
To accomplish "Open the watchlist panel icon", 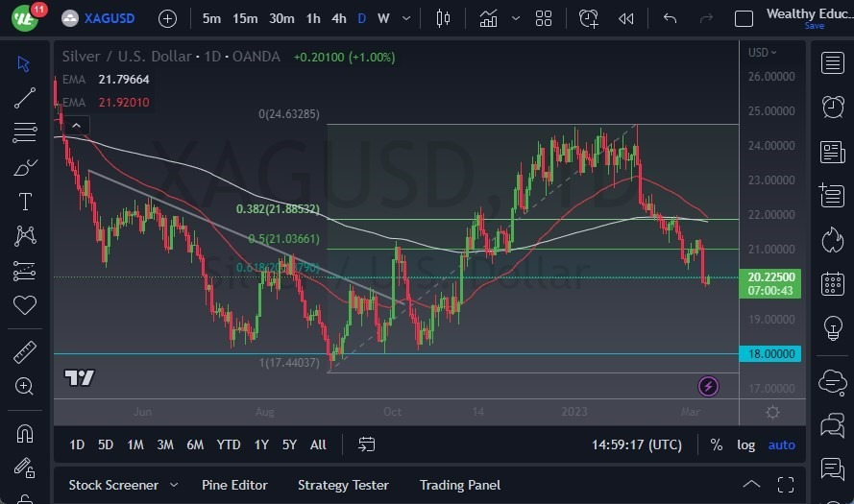I will click(833, 63).
